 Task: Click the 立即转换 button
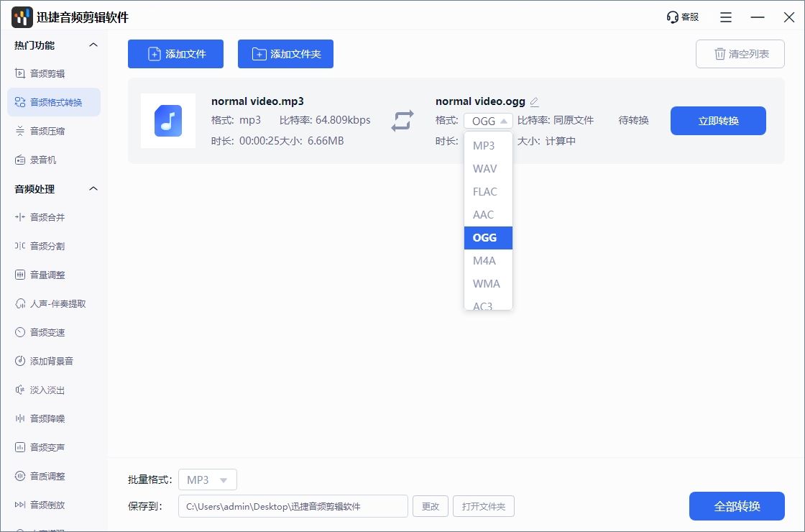[x=718, y=121]
